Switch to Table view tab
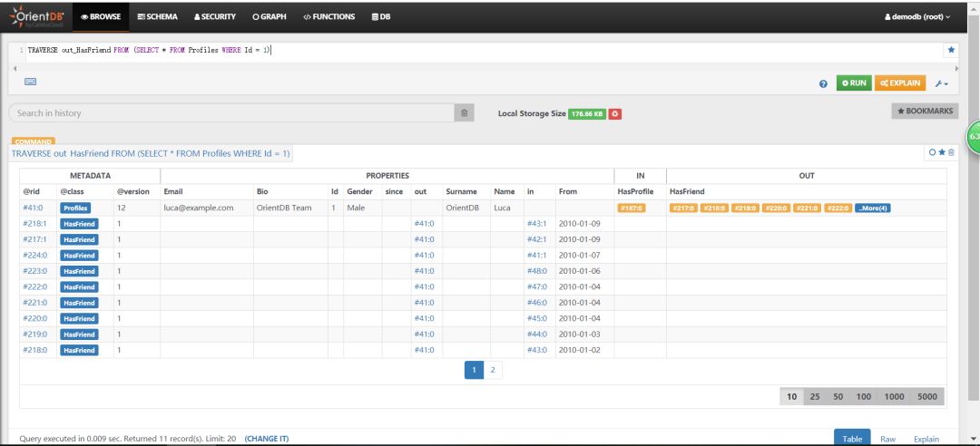 (x=852, y=439)
